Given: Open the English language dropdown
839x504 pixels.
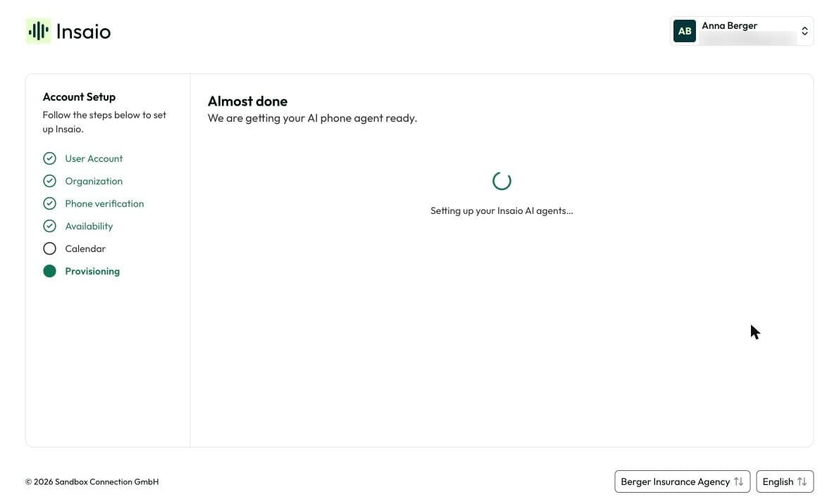Looking at the screenshot, I should (x=785, y=481).
